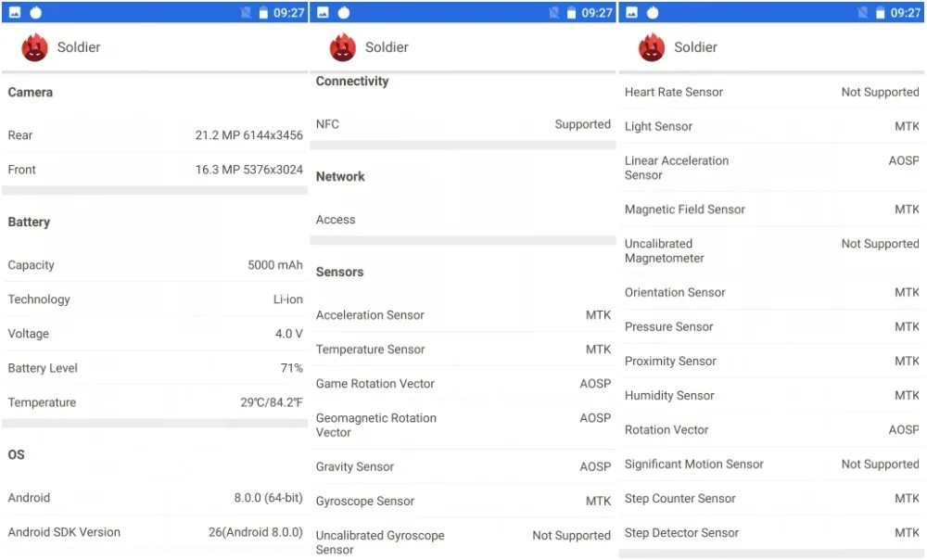Tap the no-SIM icon in the left status bar
Image resolution: width=927 pixels, height=560 pixels.
246,13
